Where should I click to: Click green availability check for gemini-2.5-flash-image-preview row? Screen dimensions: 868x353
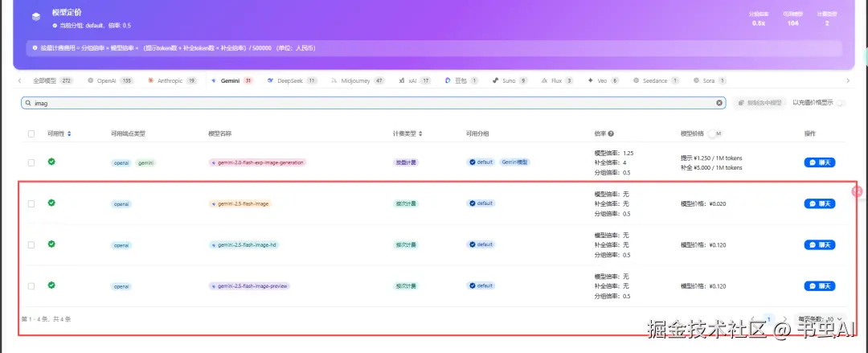pos(51,285)
